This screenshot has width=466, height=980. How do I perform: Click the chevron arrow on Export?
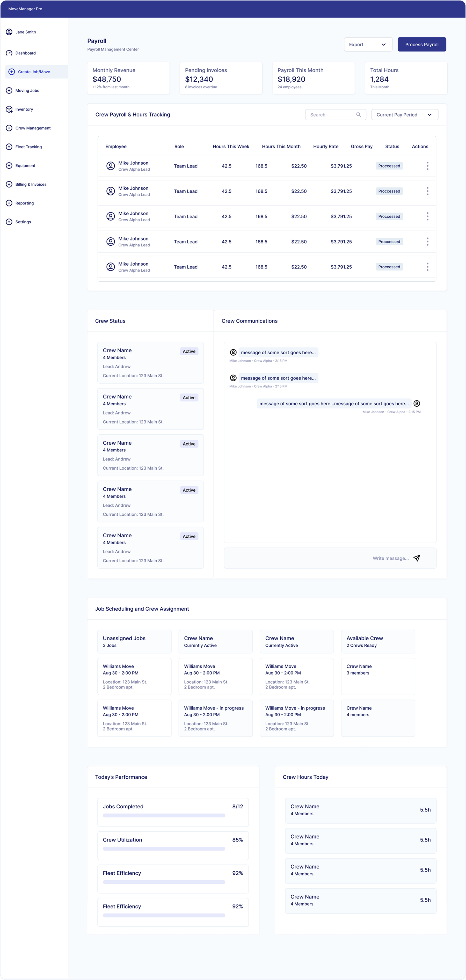click(383, 45)
